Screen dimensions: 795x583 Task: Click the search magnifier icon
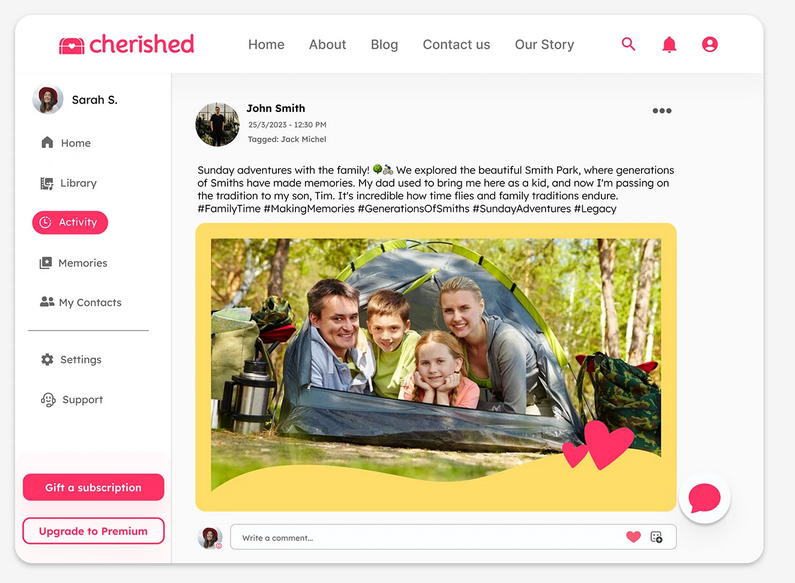pos(629,44)
